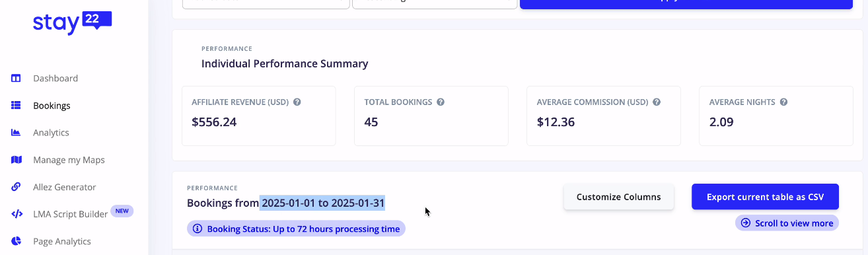Image resolution: width=868 pixels, height=255 pixels.
Task: Click the NEW badge on LMA Script Builder
Action: tap(122, 211)
